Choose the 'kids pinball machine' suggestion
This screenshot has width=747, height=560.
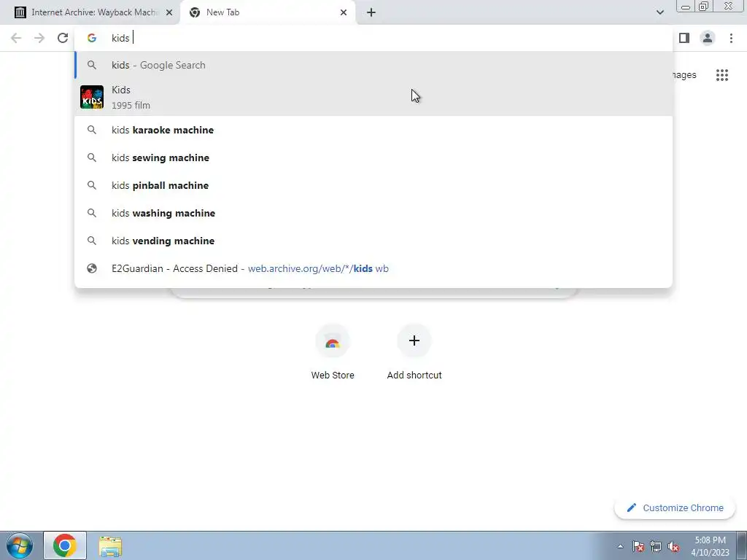click(x=373, y=185)
